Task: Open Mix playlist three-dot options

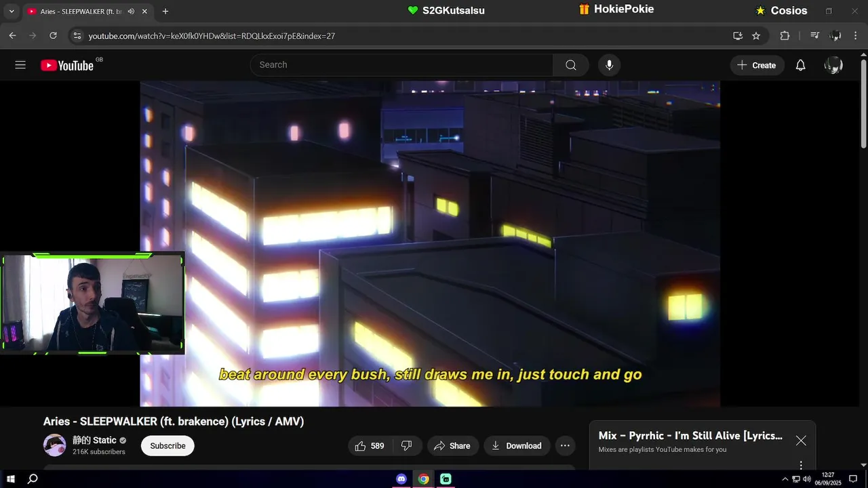Action: tap(801, 465)
